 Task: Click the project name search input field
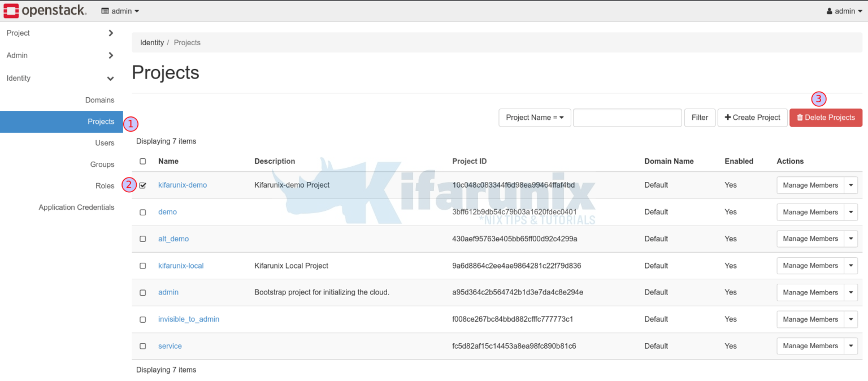point(627,118)
